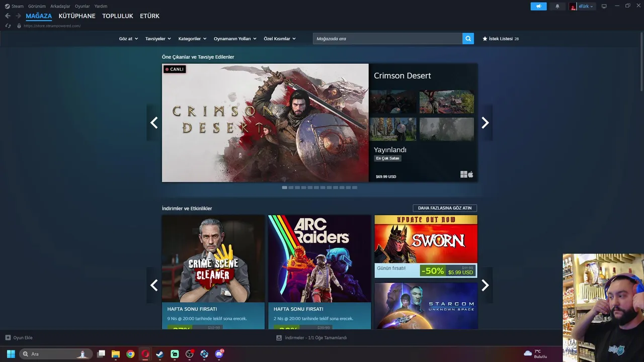
Task: Open İndirmeler download status link
Action: [315, 338]
